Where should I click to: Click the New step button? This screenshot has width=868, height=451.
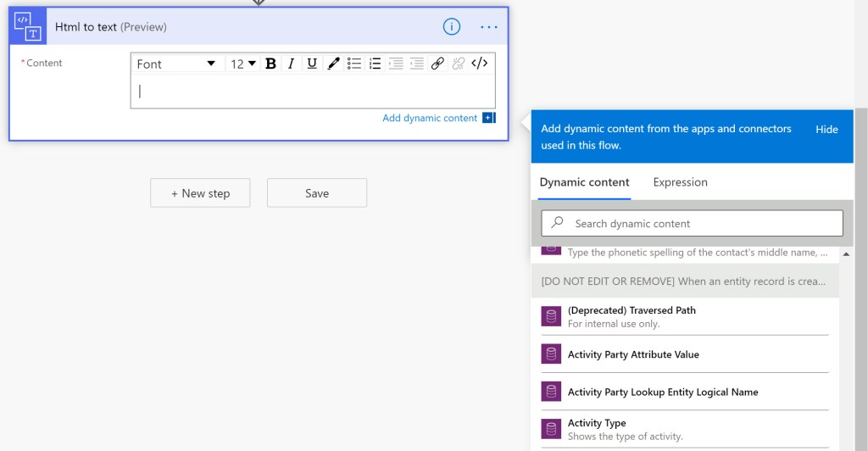201,193
